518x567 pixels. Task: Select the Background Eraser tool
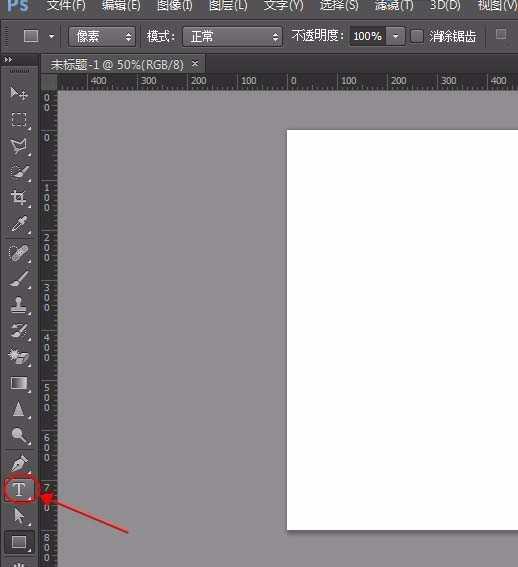19,357
